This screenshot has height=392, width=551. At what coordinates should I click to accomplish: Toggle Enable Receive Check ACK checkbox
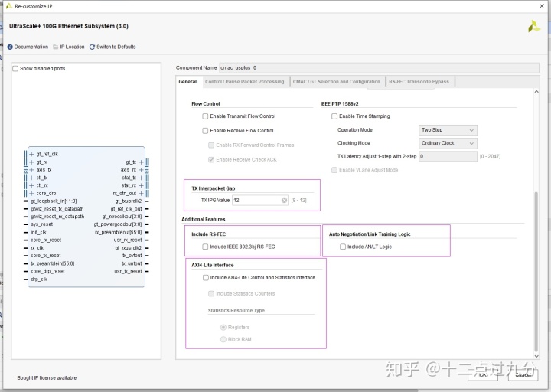tap(211, 159)
